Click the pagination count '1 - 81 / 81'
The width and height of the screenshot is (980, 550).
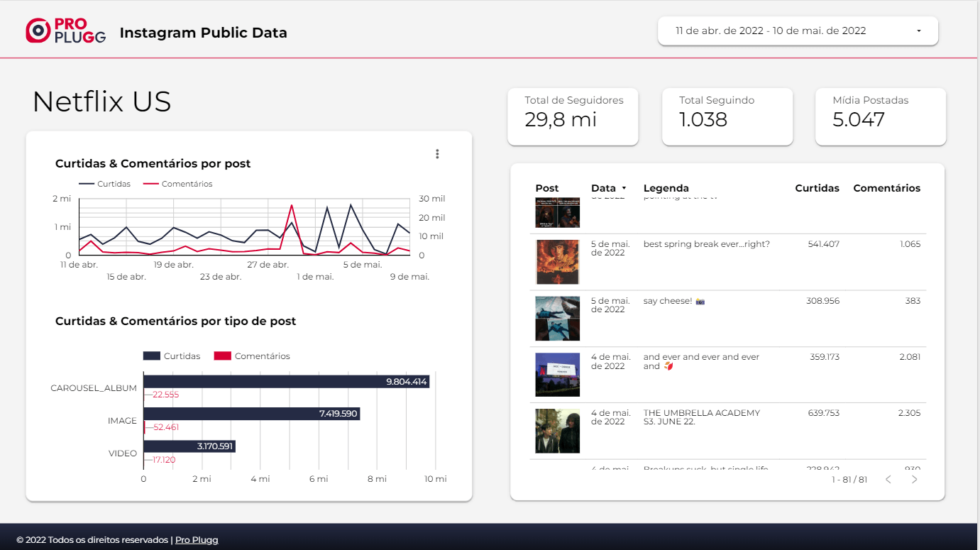tap(849, 480)
